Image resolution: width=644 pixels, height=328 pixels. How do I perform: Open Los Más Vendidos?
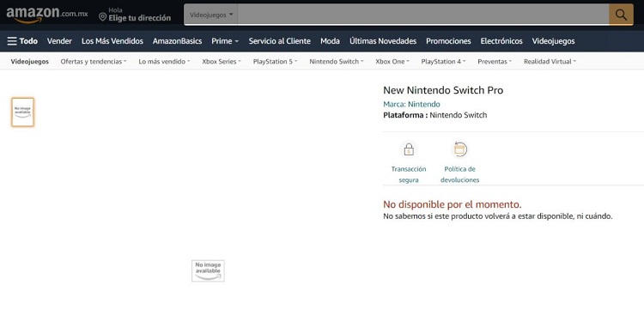[x=112, y=41]
